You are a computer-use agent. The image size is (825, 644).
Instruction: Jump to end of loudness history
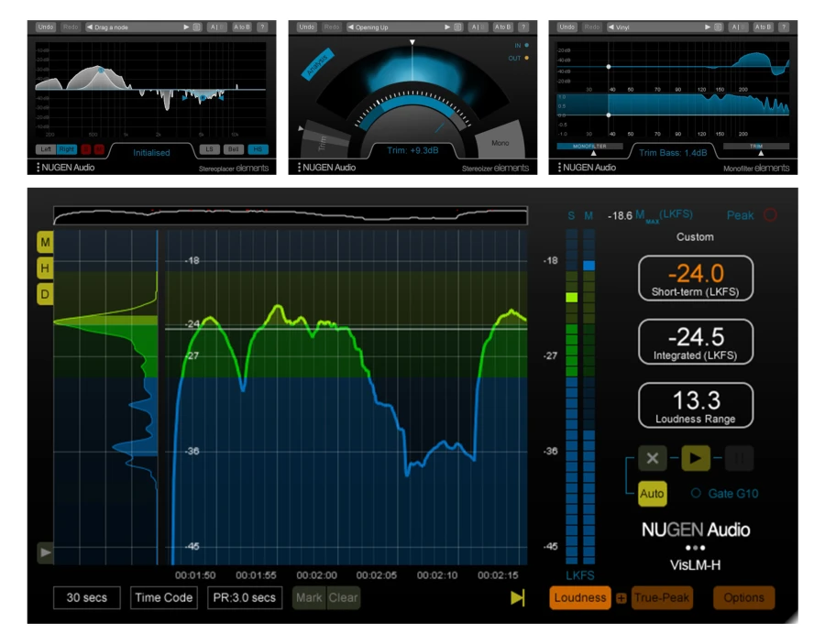coord(517,597)
